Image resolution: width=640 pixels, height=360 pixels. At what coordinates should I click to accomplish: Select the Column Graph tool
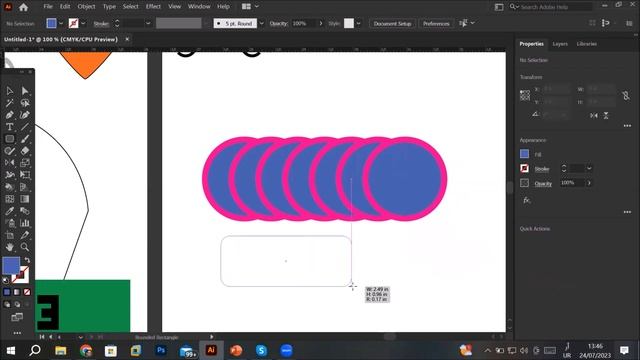click(x=25, y=223)
